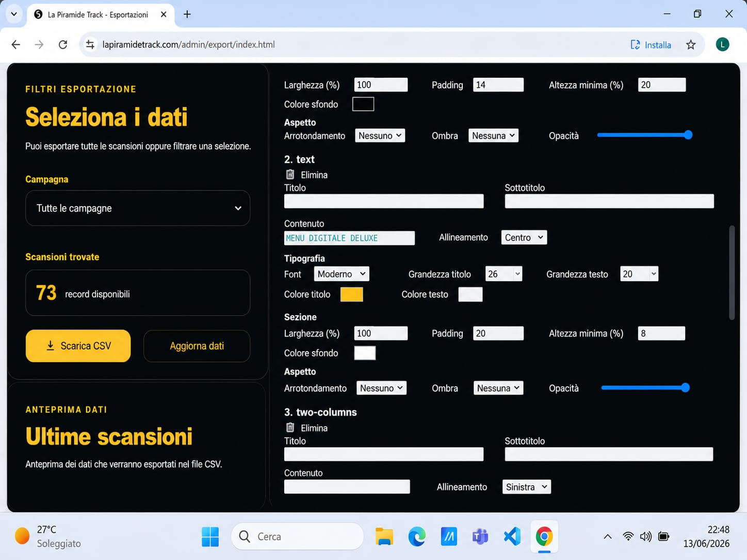747x560 pixels.
Task: Open File Explorer from the taskbar
Action: tap(384, 537)
